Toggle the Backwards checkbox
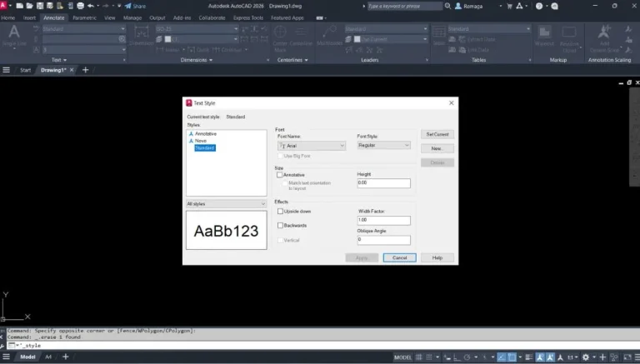This screenshot has height=364, width=640. point(280,225)
